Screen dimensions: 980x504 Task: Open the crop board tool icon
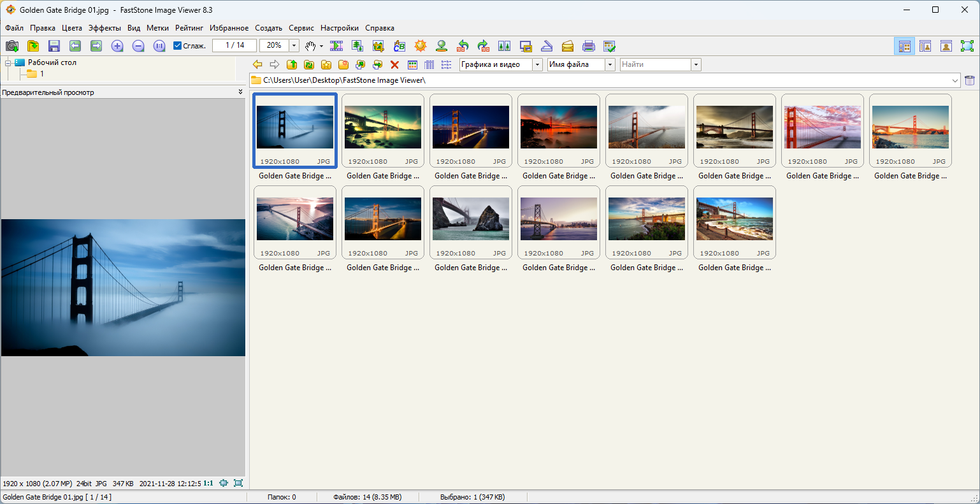(378, 46)
